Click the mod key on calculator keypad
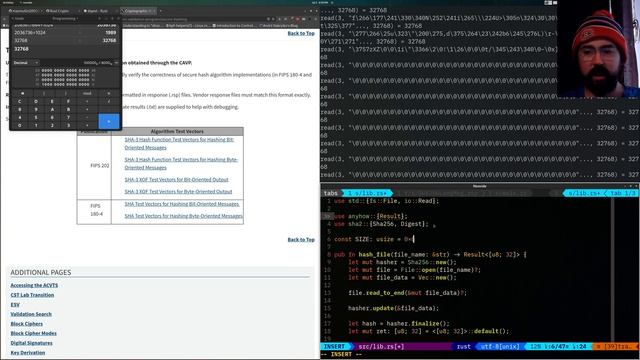This screenshot has height=360, width=640. pyautogui.click(x=87, y=93)
